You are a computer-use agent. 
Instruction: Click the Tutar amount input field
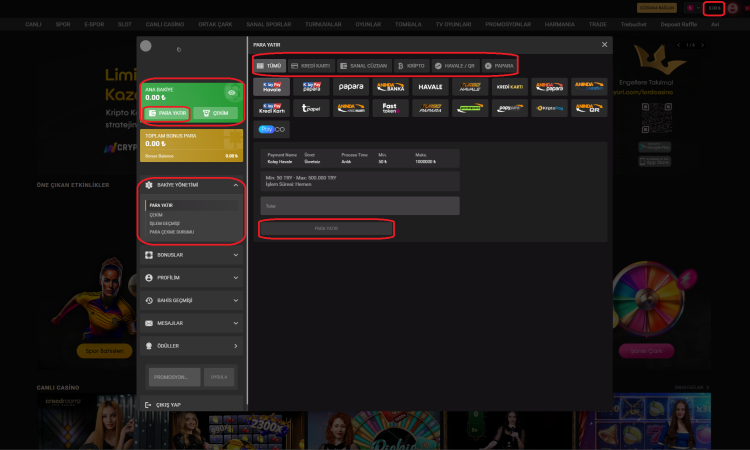tap(360, 206)
